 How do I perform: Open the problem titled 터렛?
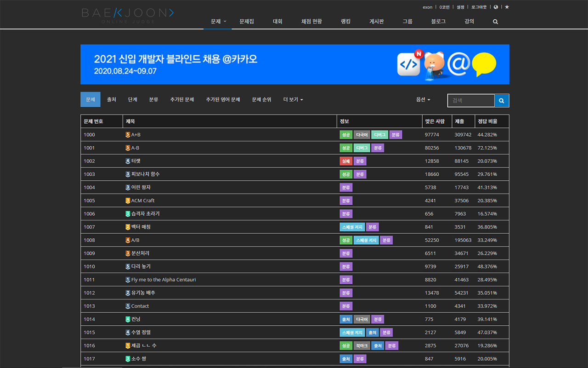[x=136, y=161]
